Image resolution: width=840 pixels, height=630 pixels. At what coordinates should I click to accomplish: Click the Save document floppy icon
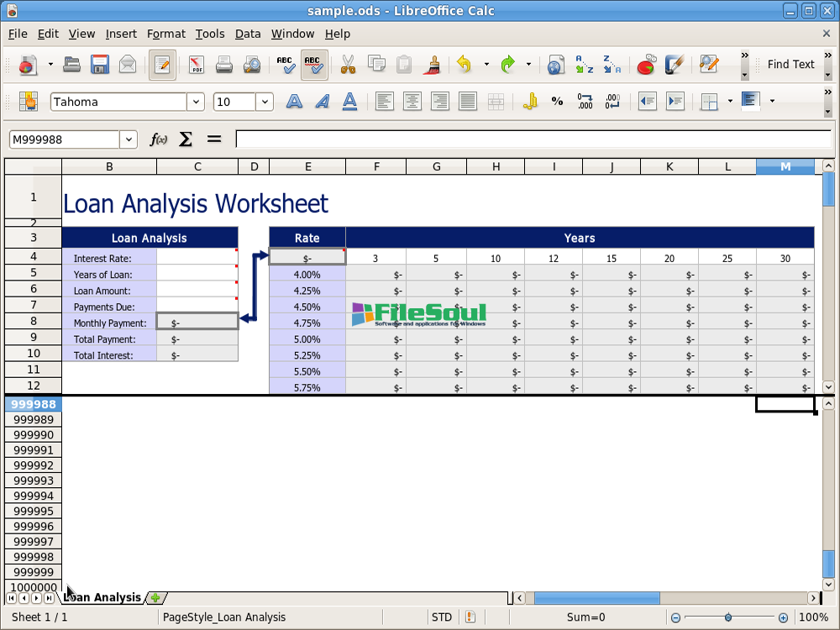100,65
